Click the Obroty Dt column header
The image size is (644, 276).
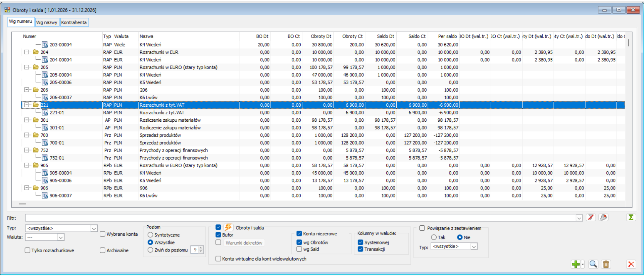pos(320,36)
